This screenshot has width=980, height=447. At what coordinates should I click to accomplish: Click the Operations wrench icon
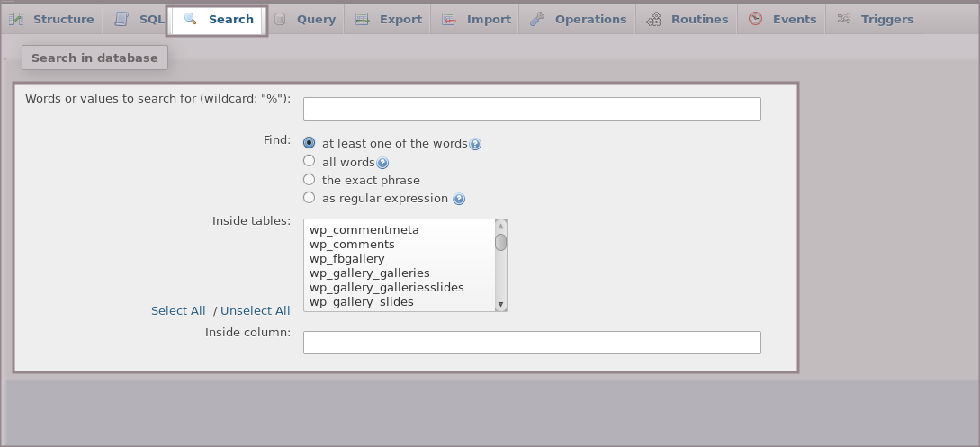tap(536, 19)
